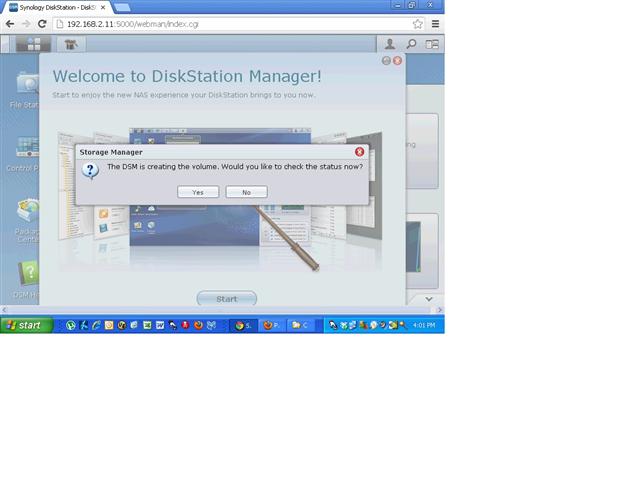The width and height of the screenshot is (640, 480).
Task: Launch Word from quick launch
Action: (160, 325)
